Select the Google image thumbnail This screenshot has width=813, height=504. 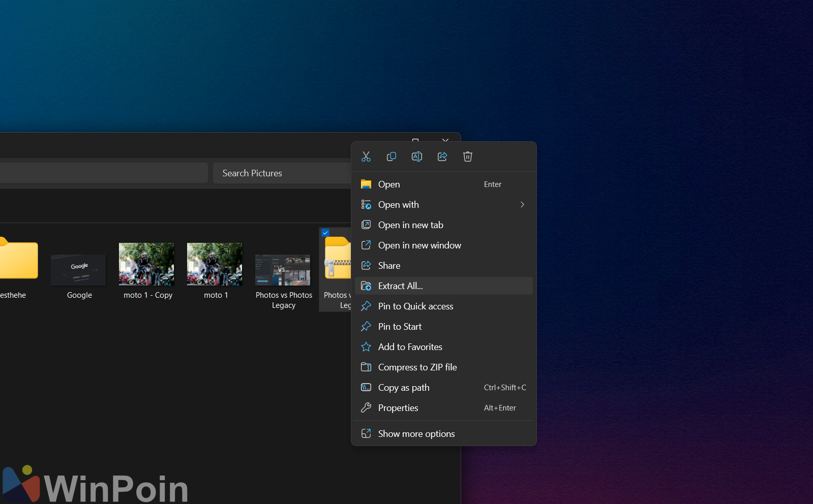(79, 270)
